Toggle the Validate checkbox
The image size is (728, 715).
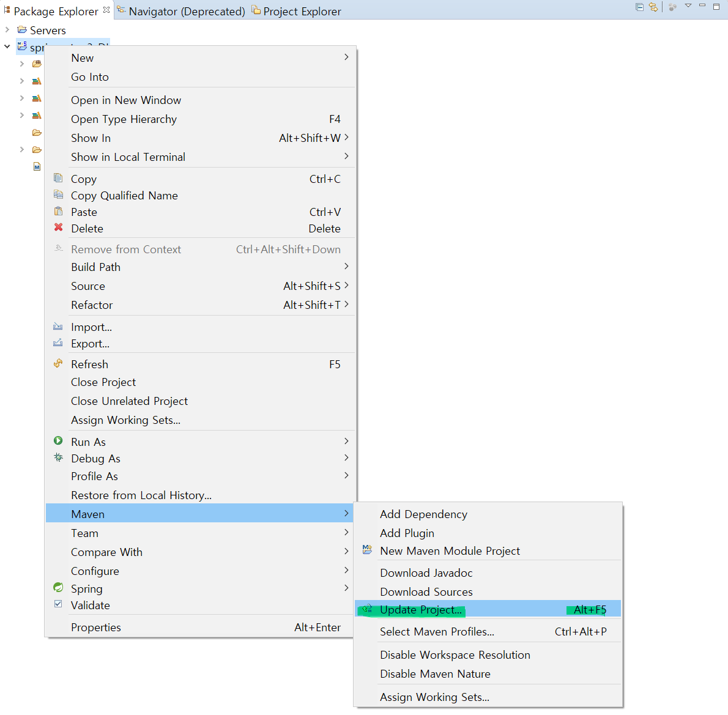[x=58, y=604]
